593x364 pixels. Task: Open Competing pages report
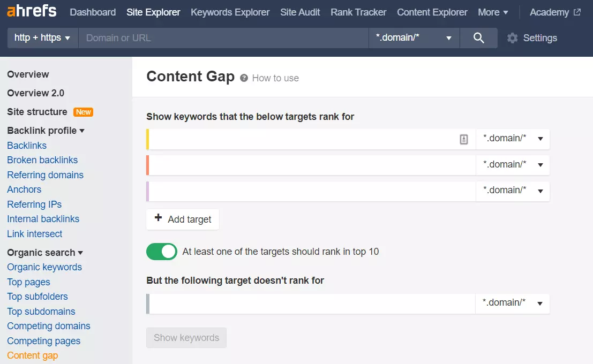(44, 340)
